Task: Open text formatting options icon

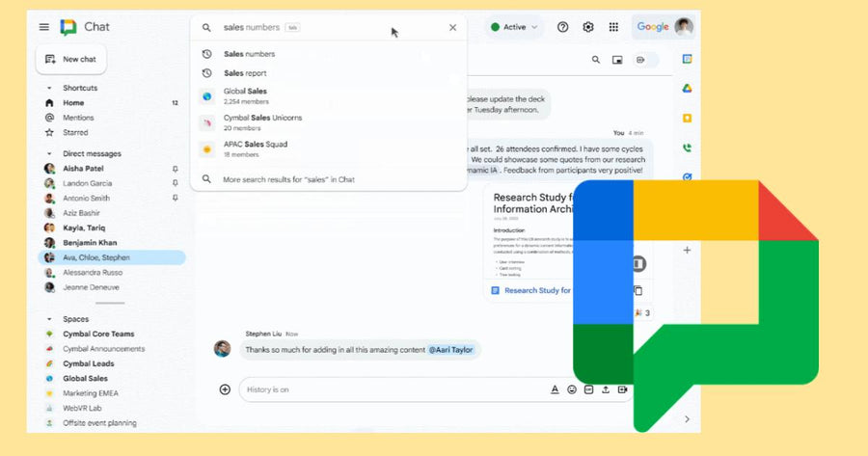Action: click(555, 389)
